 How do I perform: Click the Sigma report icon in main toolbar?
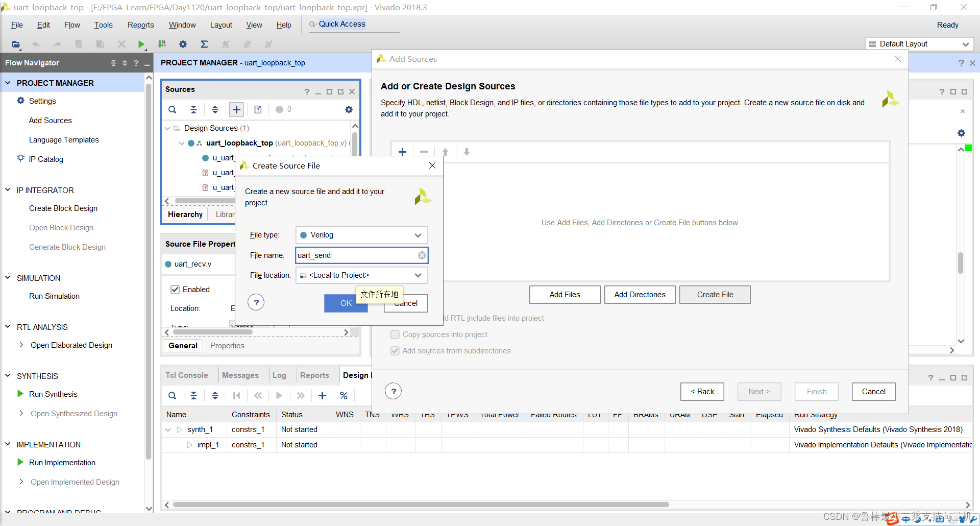(x=204, y=44)
